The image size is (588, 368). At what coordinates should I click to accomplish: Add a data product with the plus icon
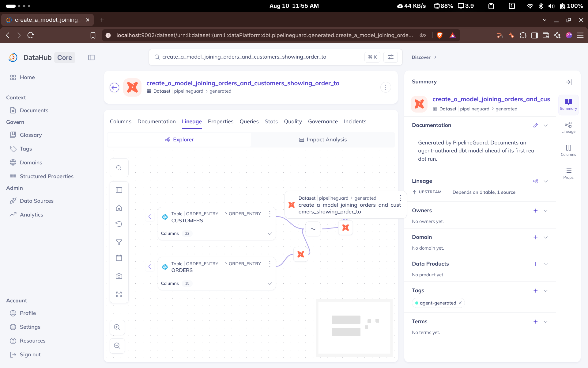click(535, 264)
